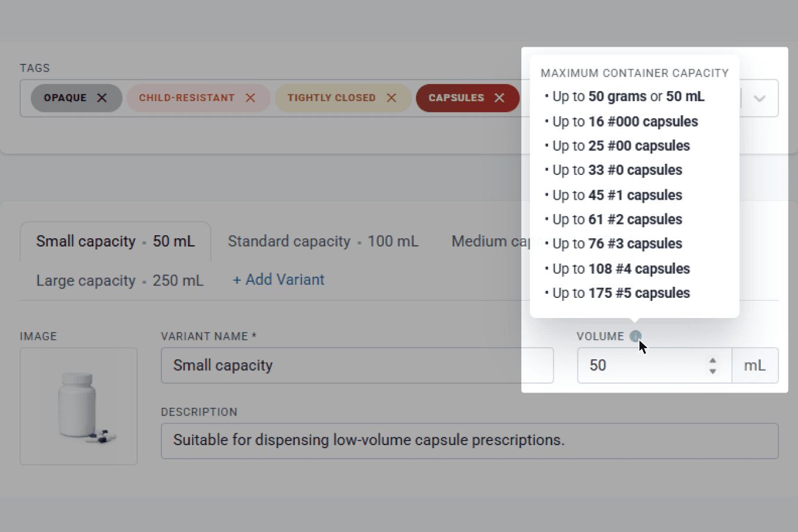
Task: Remove the CAPSULES tag
Action: click(x=499, y=98)
